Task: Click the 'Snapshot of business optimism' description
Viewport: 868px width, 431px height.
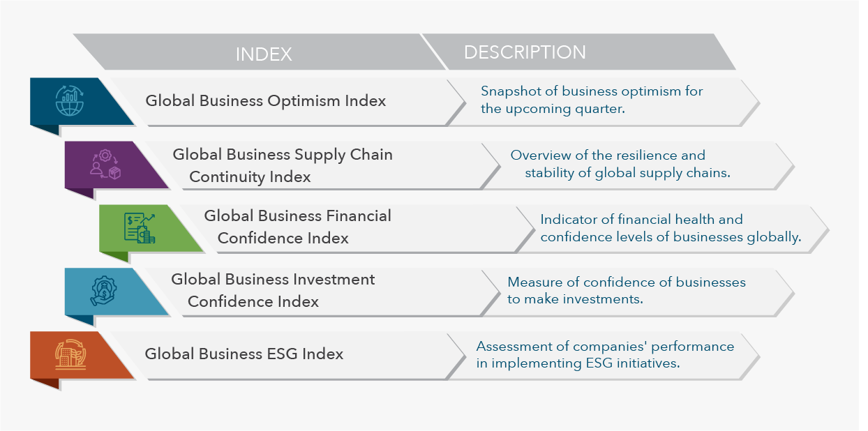Action: point(592,100)
